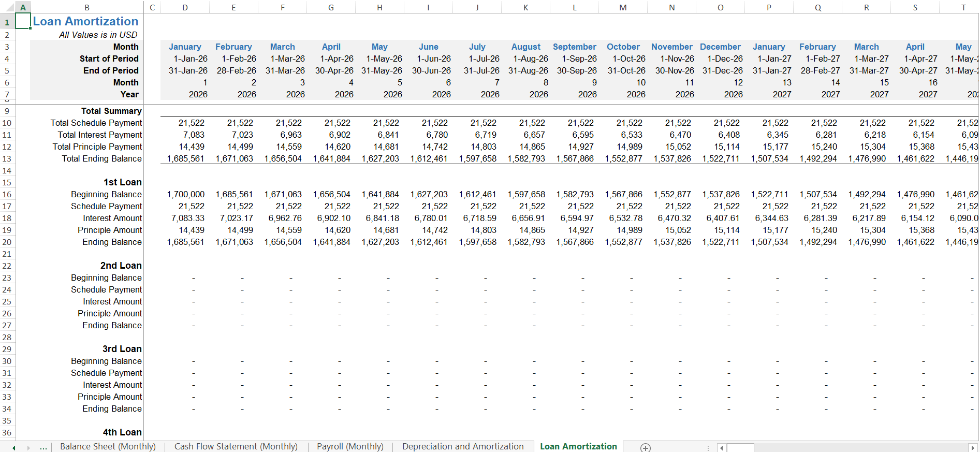Click the next sheet navigation arrow
This screenshot has height=452, width=980.
[x=28, y=447]
